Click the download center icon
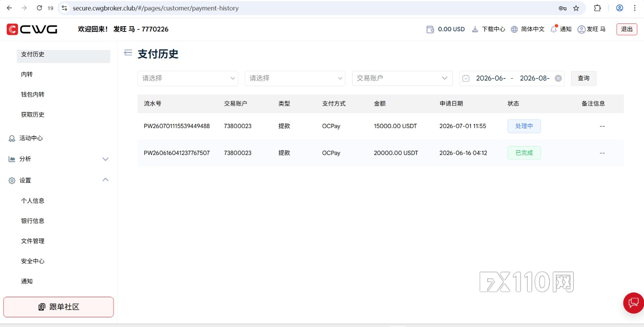 [475, 29]
